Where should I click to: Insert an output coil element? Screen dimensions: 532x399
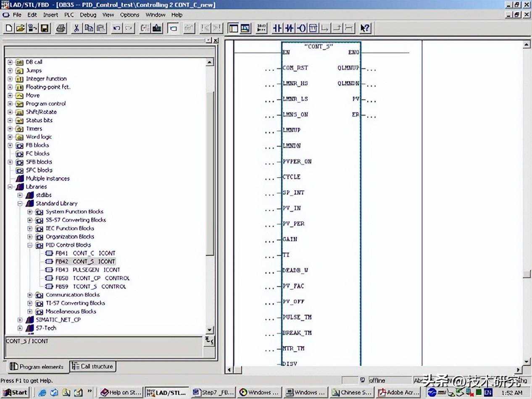click(x=301, y=28)
